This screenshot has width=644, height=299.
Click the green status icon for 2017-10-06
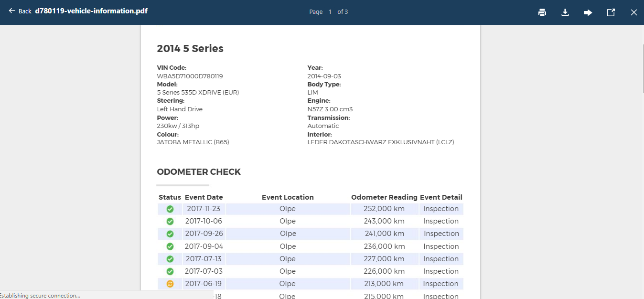pyautogui.click(x=170, y=222)
